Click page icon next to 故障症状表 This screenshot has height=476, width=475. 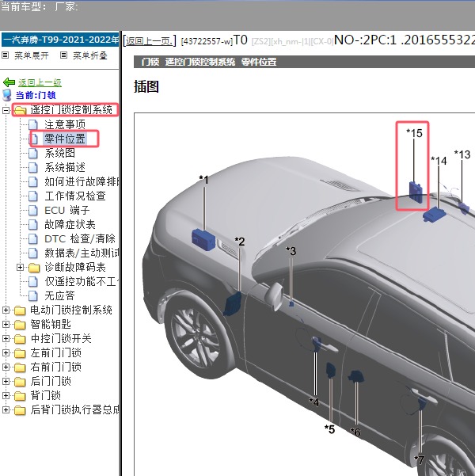click(x=33, y=224)
